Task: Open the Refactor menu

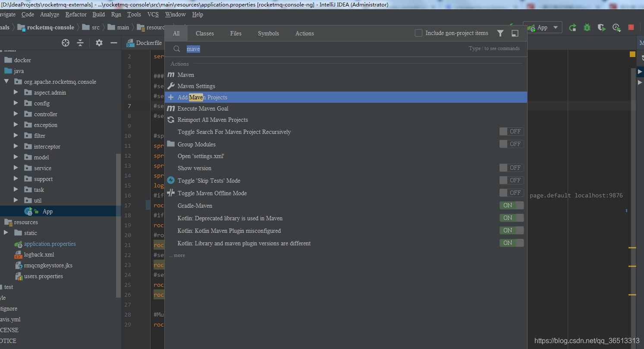Action: point(76,14)
